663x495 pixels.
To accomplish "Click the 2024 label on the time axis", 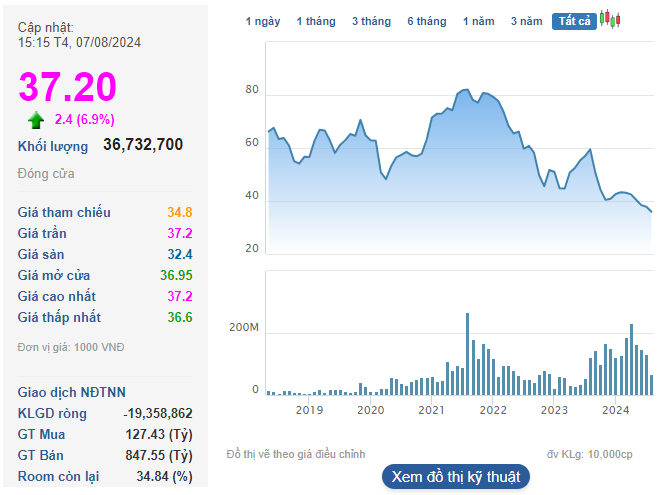I will pyautogui.click(x=615, y=410).
